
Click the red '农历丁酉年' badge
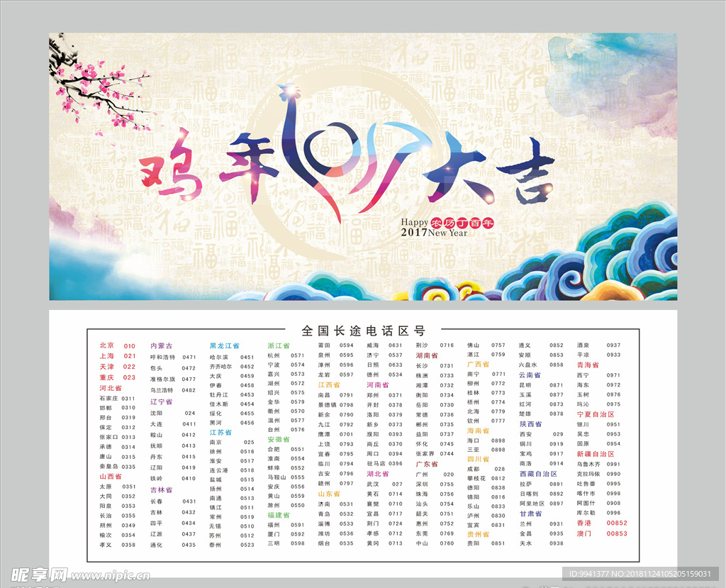[462, 223]
